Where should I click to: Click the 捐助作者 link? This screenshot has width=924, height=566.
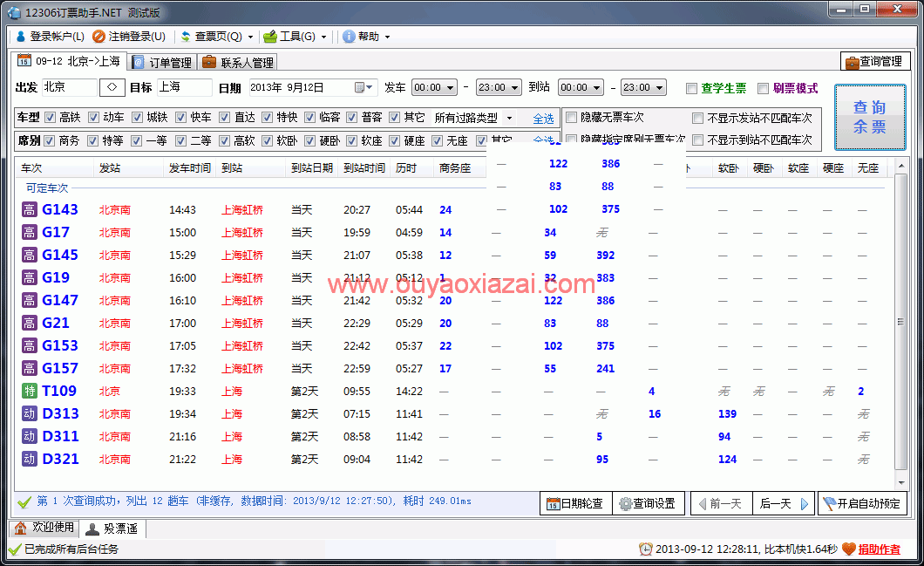(879, 549)
